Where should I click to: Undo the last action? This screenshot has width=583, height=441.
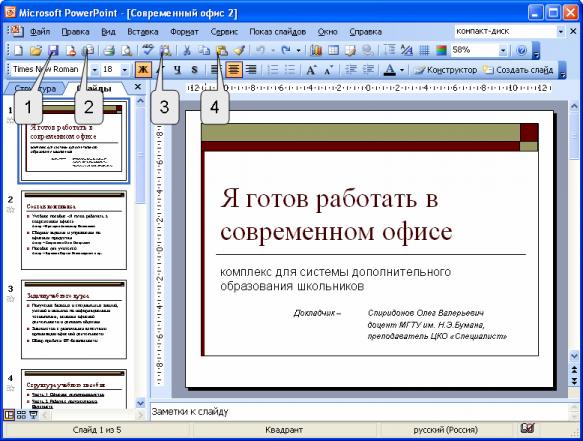[260, 50]
